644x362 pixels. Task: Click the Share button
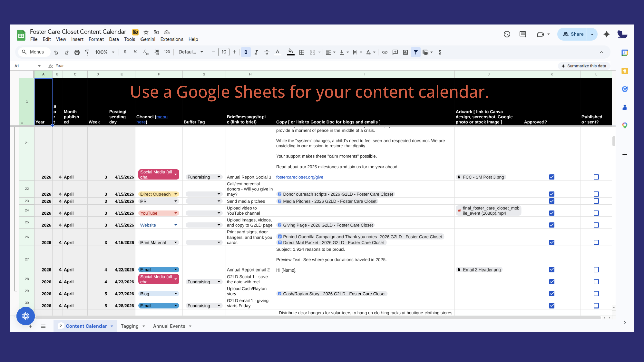click(x=573, y=34)
